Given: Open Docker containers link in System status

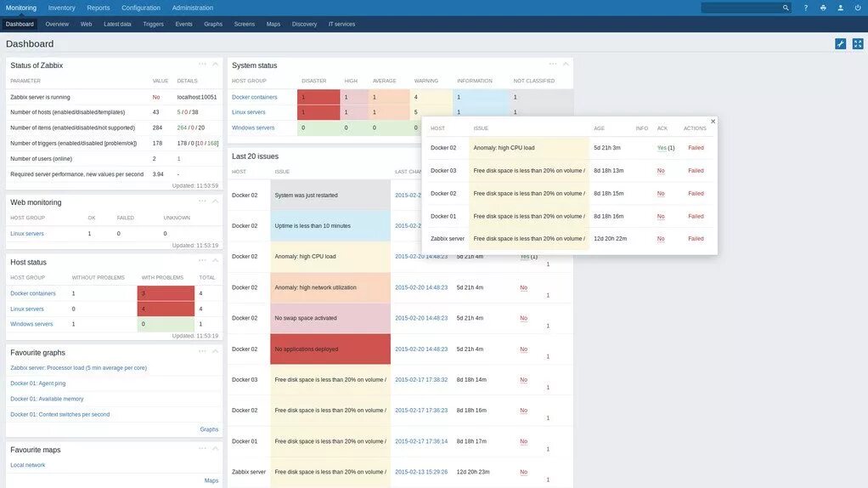Looking at the screenshot, I should 255,97.
